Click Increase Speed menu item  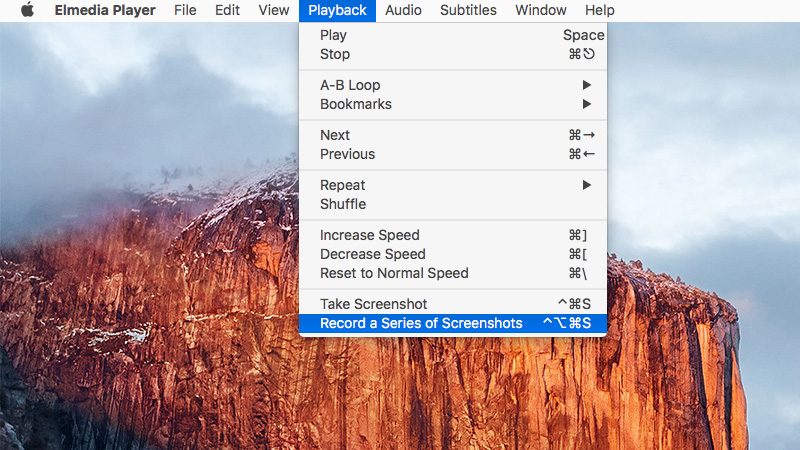pos(453,235)
